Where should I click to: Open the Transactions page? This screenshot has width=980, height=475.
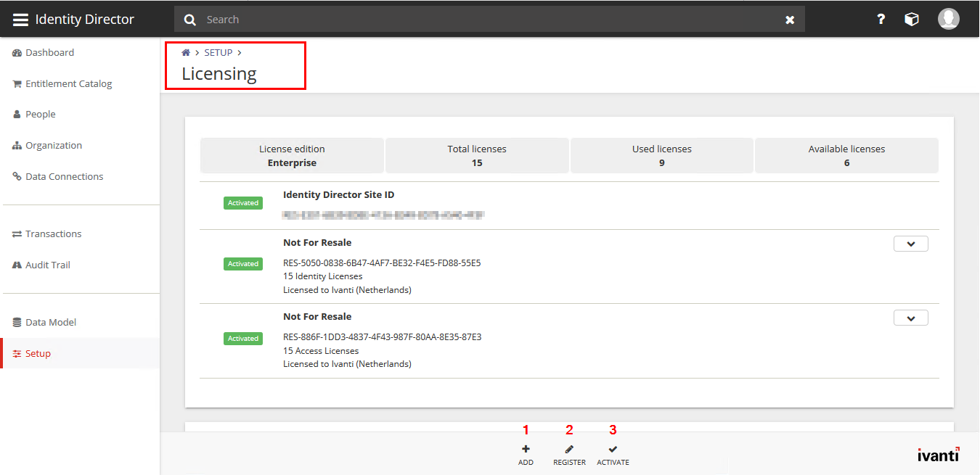(x=53, y=234)
